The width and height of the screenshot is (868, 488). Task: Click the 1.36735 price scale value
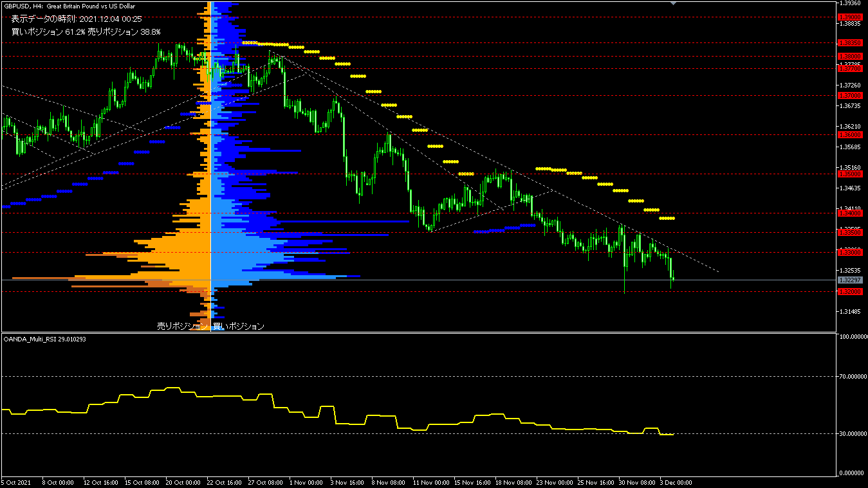(x=851, y=106)
